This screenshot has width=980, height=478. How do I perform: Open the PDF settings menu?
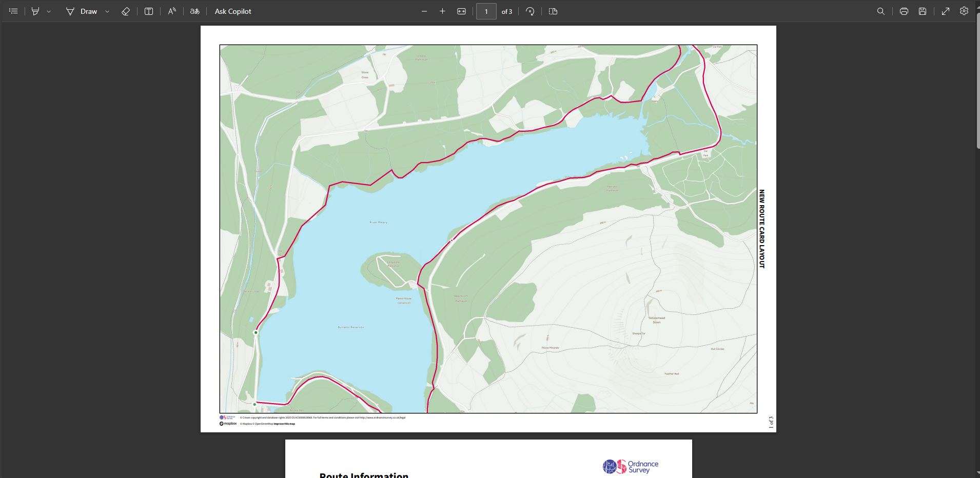point(964,11)
